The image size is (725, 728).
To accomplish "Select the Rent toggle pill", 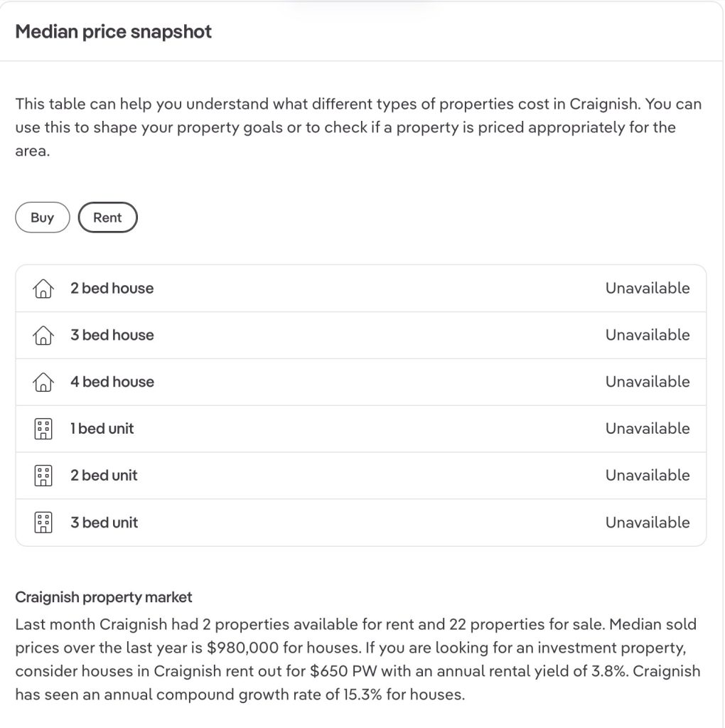I will (x=107, y=218).
